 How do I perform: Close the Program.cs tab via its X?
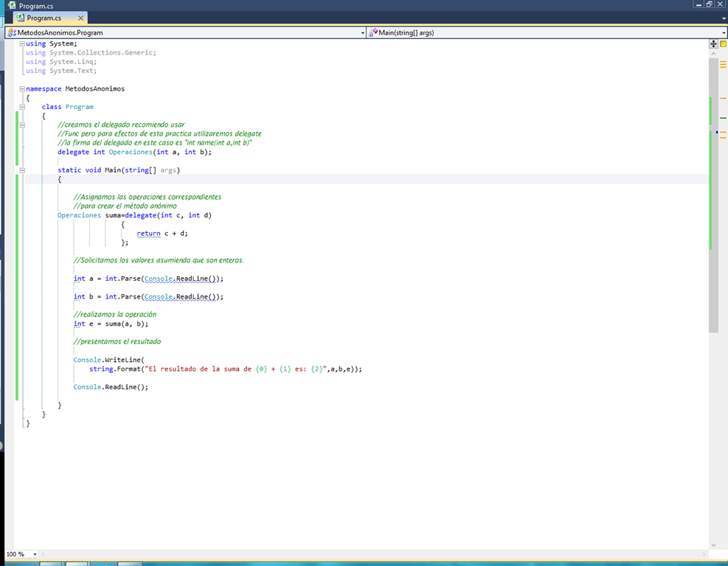click(81, 18)
